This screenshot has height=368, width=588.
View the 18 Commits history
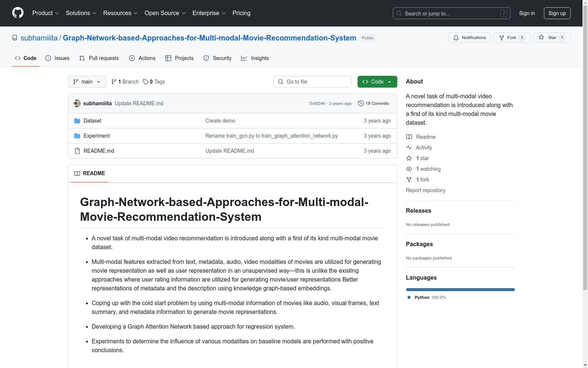pos(373,103)
